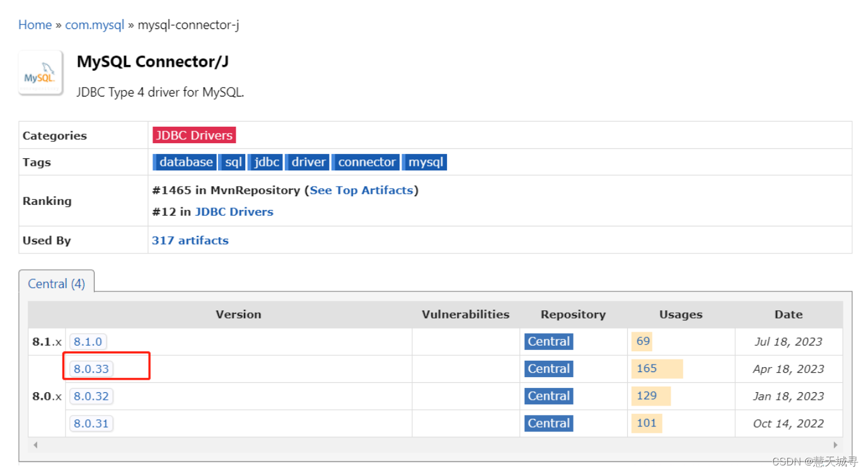This screenshot has width=868, height=473.
Task: Click Central repository for 8.0.33
Action: point(548,369)
